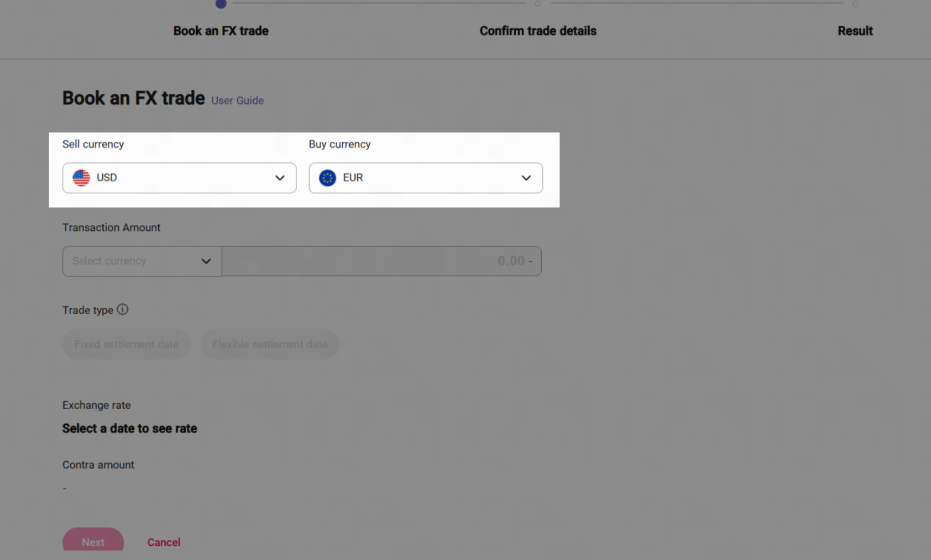931x560 pixels.
Task: Open the Select currency dropdown for transaction amount
Action: (x=142, y=261)
